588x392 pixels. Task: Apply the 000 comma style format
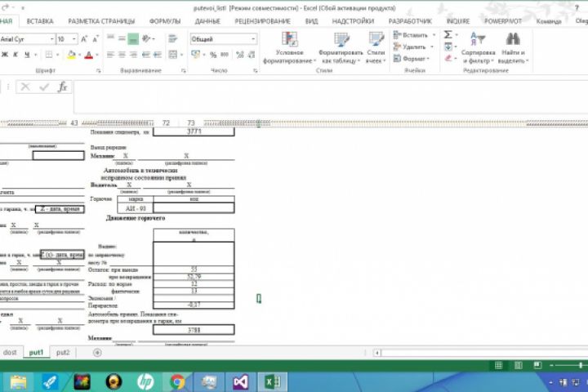click(225, 55)
